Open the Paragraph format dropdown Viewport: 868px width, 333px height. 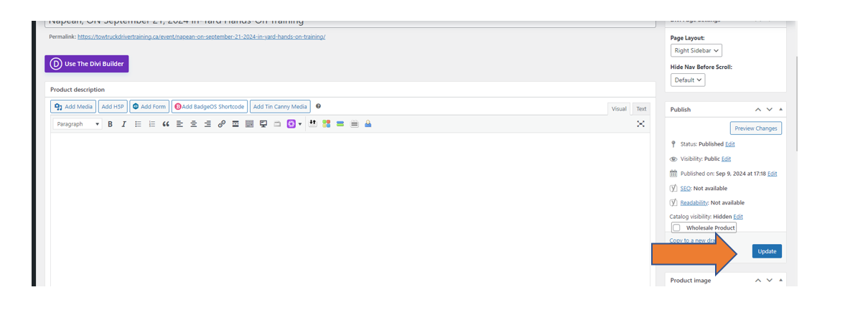coord(78,124)
